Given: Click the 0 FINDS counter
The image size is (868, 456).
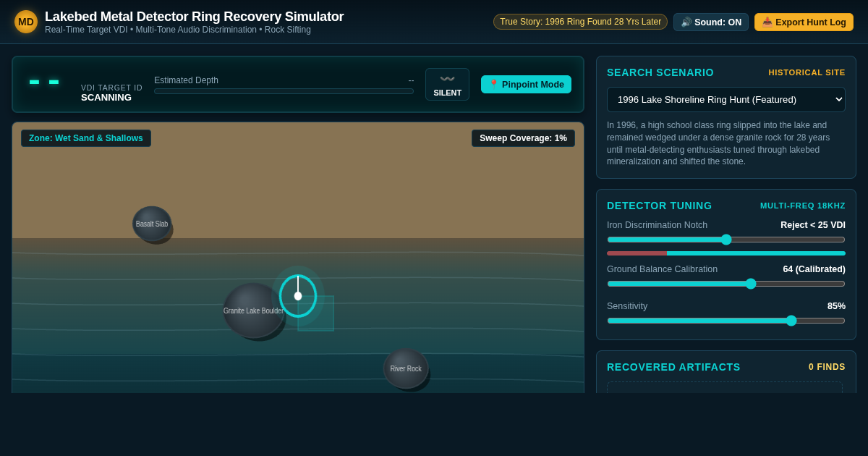Looking at the screenshot, I should pyautogui.click(x=827, y=367).
